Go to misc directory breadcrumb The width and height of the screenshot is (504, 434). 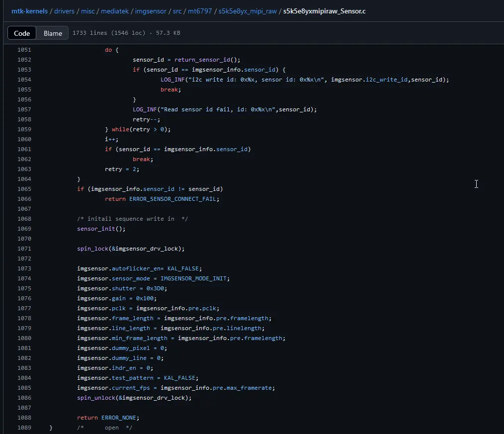pos(88,11)
